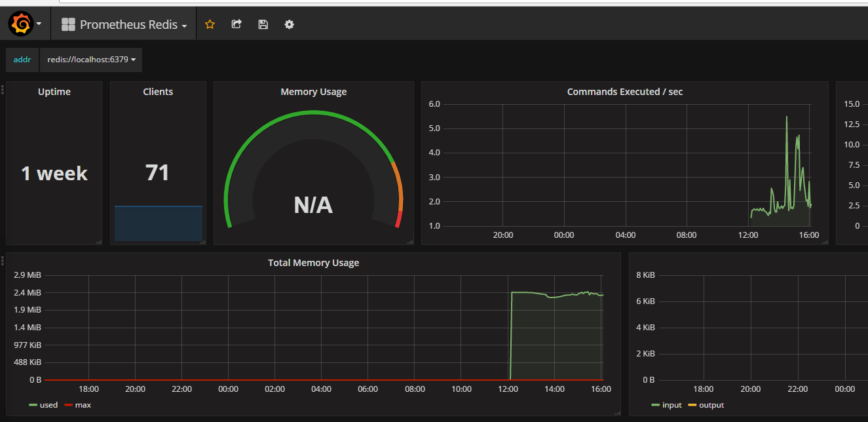The width and height of the screenshot is (868, 422).
Task: Share the dashboard via share icon
Action: (x=236, y=24)
